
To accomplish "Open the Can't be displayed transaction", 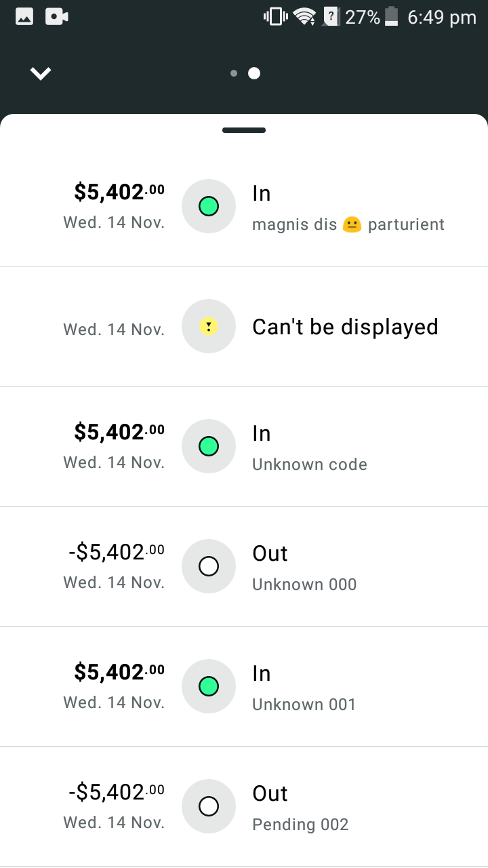I will click(345, 327).
